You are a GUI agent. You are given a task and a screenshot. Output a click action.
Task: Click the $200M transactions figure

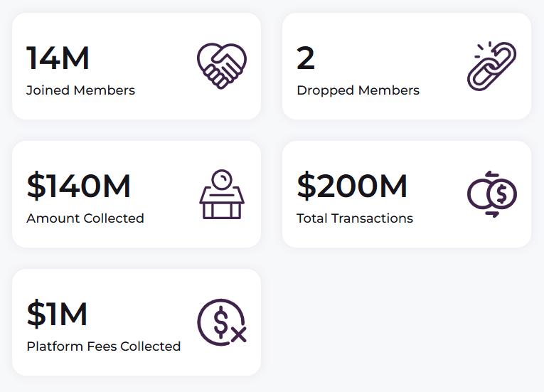pos(352,186)
